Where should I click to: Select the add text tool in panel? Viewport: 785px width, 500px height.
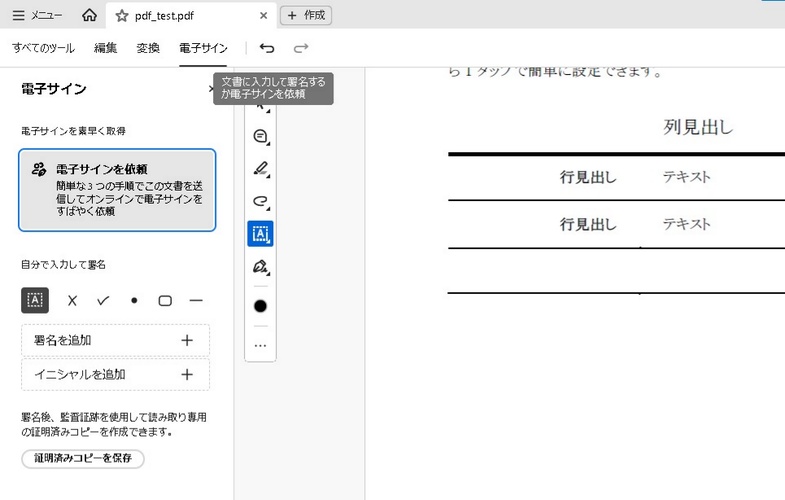click(35, 300)
